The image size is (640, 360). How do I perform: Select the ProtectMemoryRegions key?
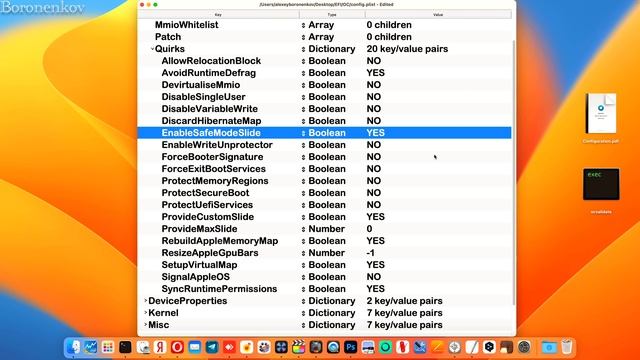pos(215,181)
